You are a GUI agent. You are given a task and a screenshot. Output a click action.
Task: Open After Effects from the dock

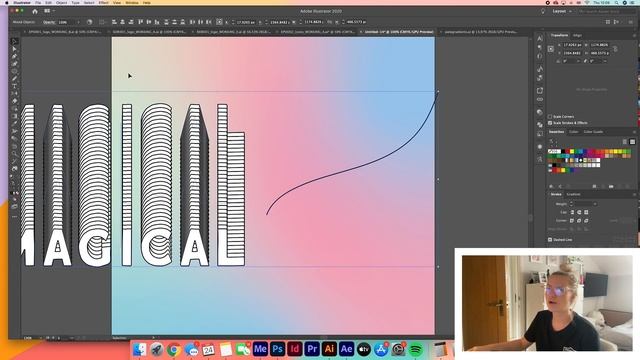[347, 349]
